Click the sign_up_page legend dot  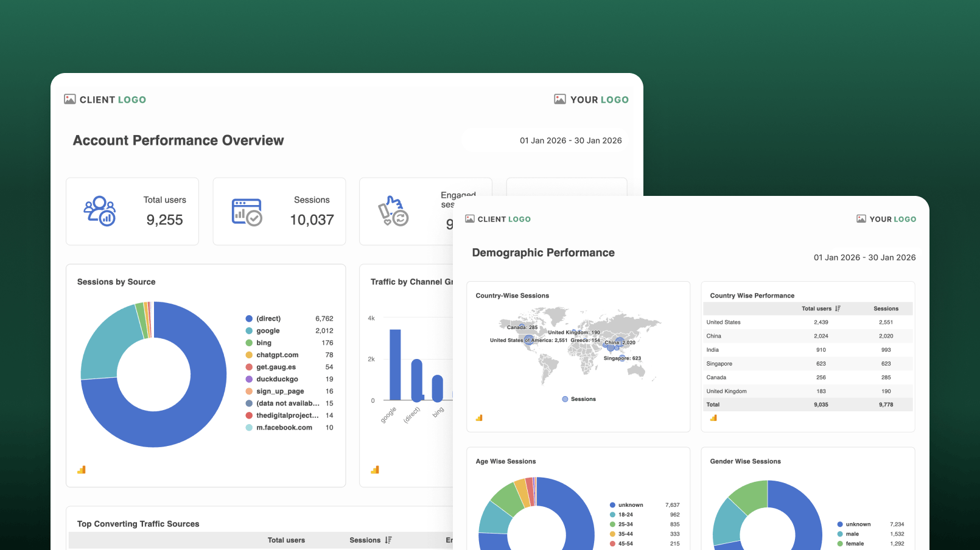point(249,391)
